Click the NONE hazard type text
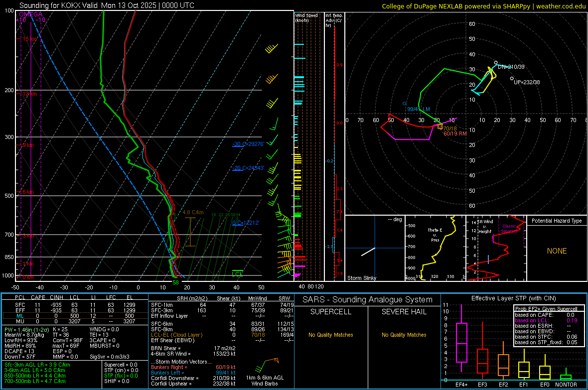 [x=557, y=251]
